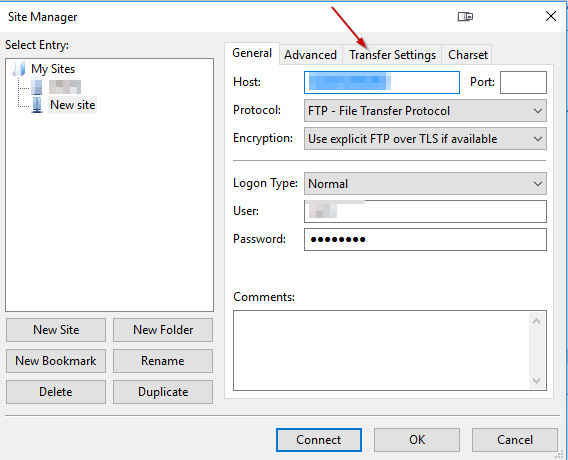This screenshot has height=460, width=568.
Task: Click the New site server icon
Action: (x=37, y=105)
